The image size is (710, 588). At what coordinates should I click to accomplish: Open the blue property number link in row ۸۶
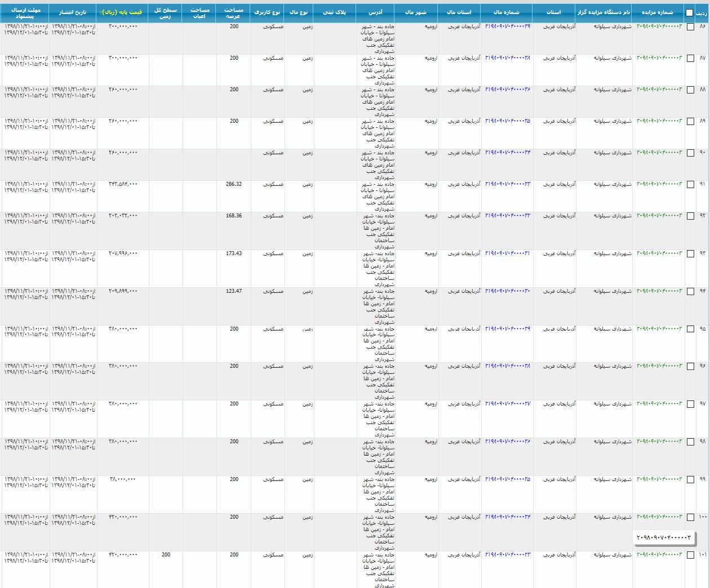(x=507, y=26)
